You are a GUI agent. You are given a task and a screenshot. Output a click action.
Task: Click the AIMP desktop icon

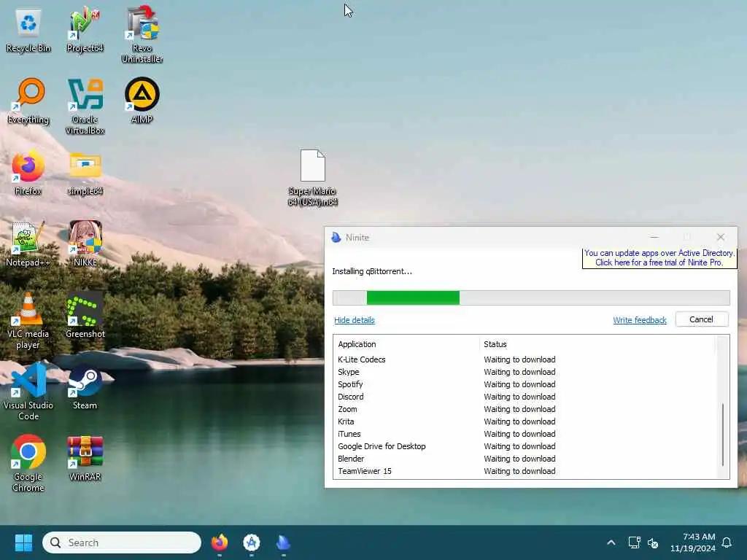[142, 101]
